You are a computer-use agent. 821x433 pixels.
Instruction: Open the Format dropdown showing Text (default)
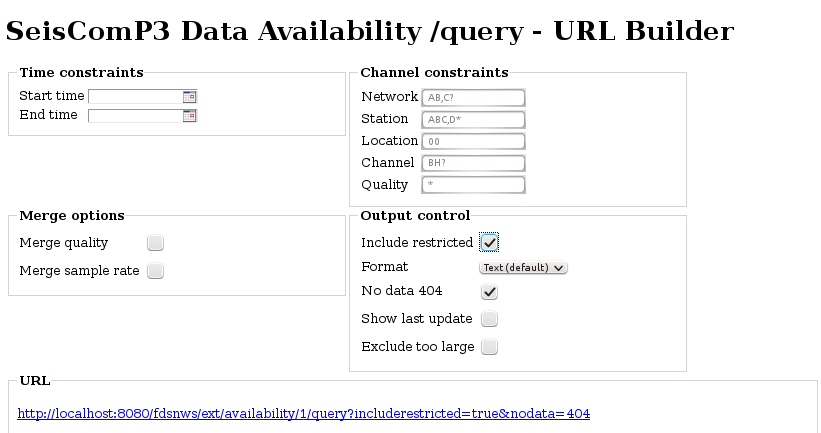523,268
